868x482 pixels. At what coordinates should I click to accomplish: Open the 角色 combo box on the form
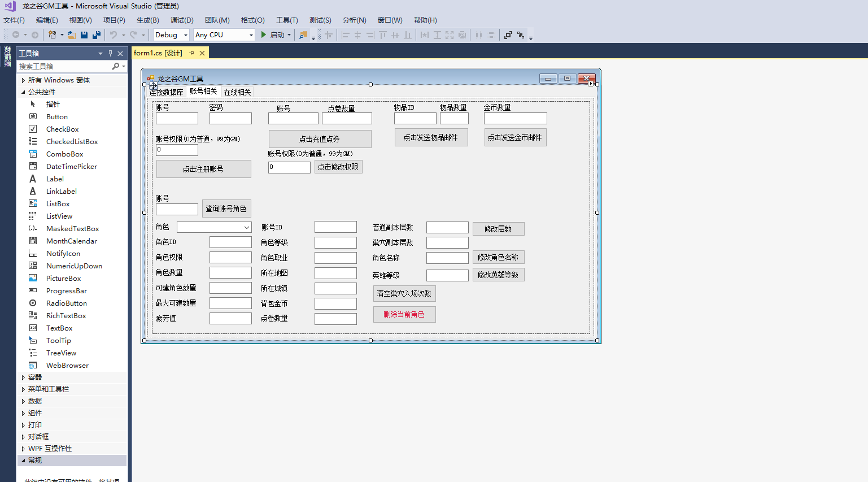point(247,227)
